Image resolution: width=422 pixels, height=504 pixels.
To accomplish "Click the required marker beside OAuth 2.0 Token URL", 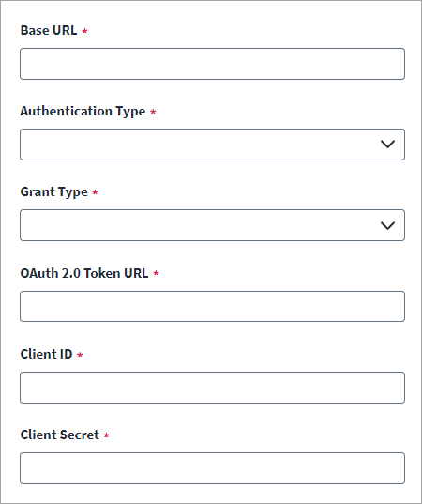I will [x=156, y=273].
